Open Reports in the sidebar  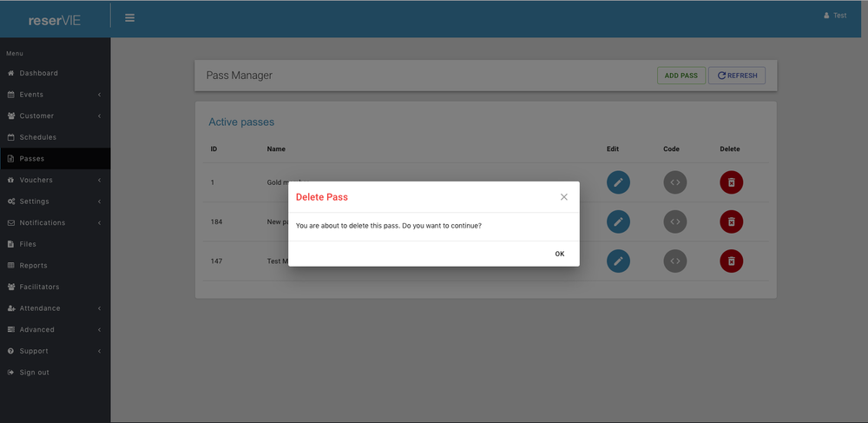click(56, 266)
